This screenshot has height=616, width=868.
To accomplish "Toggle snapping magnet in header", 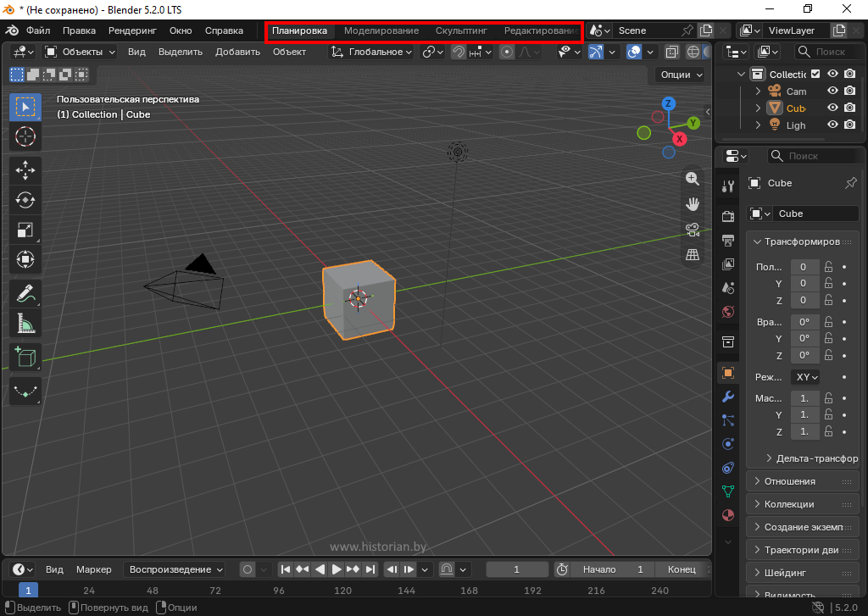I will [x=459, y=52].
